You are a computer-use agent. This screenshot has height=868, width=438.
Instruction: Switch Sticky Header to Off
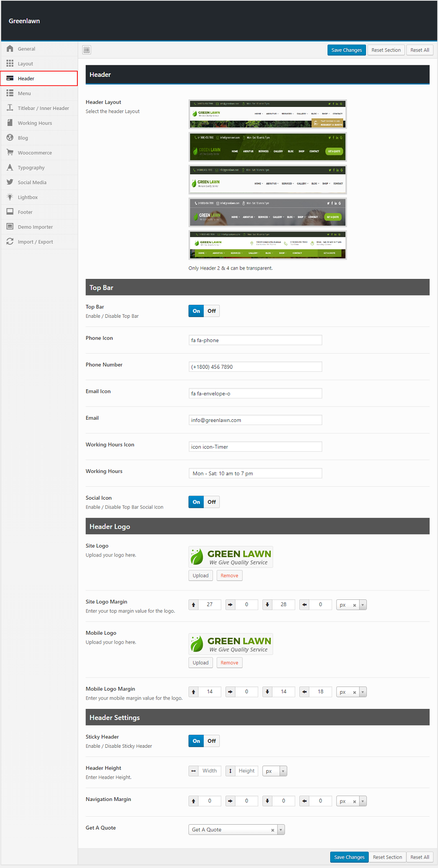tap(212, 741)
